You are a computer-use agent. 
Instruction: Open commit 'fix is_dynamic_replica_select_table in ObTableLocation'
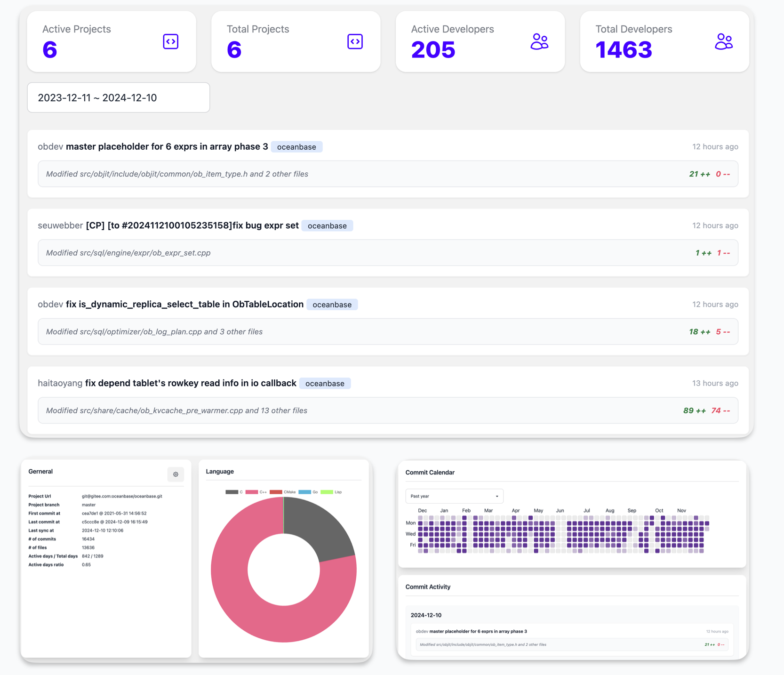coord(184,304)
